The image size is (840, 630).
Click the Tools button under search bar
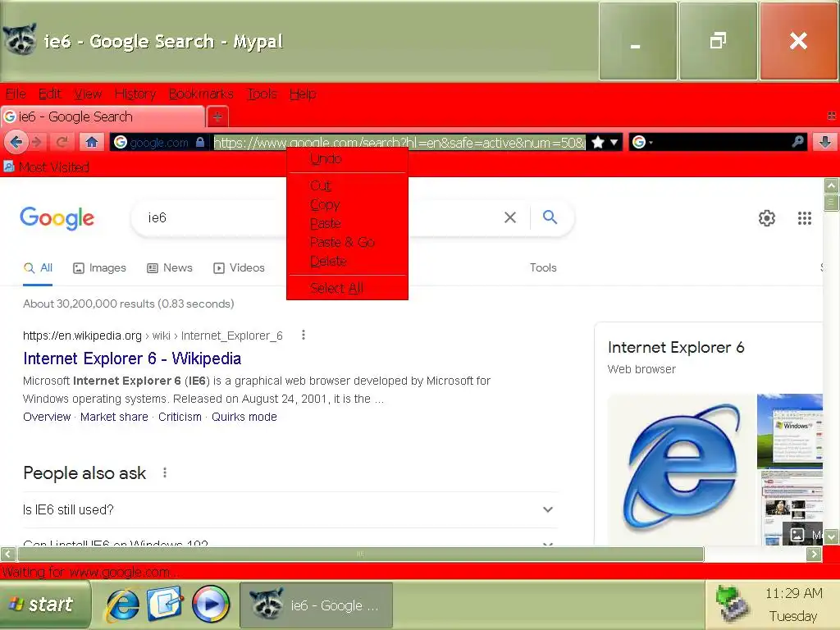tap(543, 268)
